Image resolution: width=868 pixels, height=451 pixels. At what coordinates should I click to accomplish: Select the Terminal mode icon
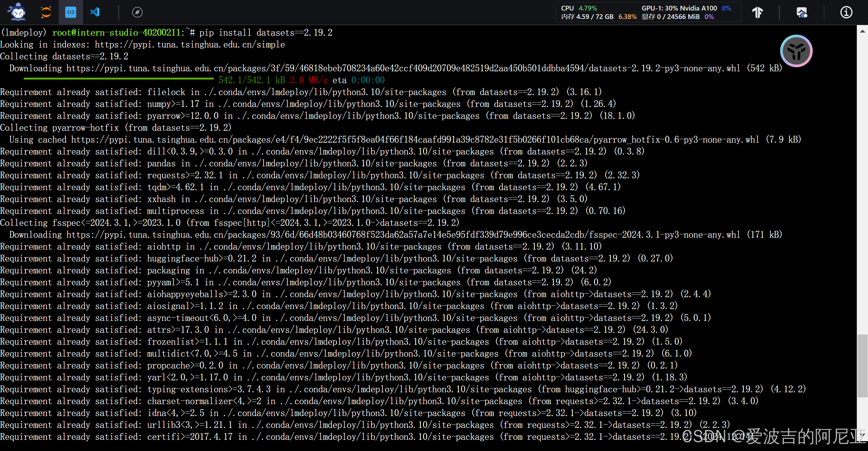(71, 12)
